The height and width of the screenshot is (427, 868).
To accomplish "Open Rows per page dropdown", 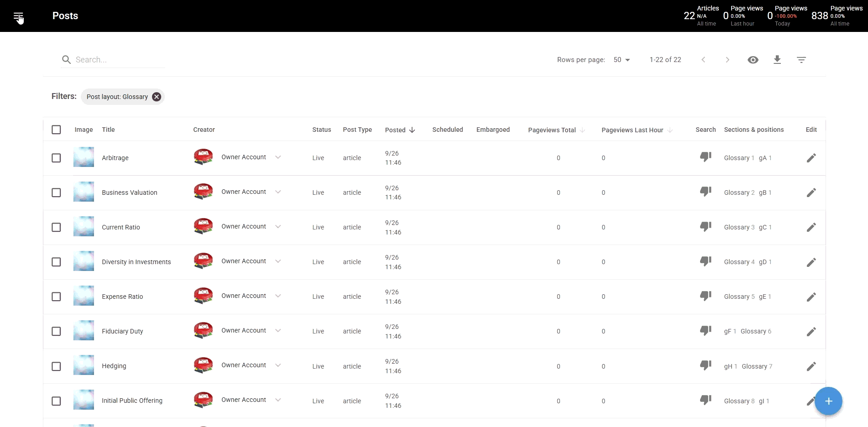I will (622, 60).
